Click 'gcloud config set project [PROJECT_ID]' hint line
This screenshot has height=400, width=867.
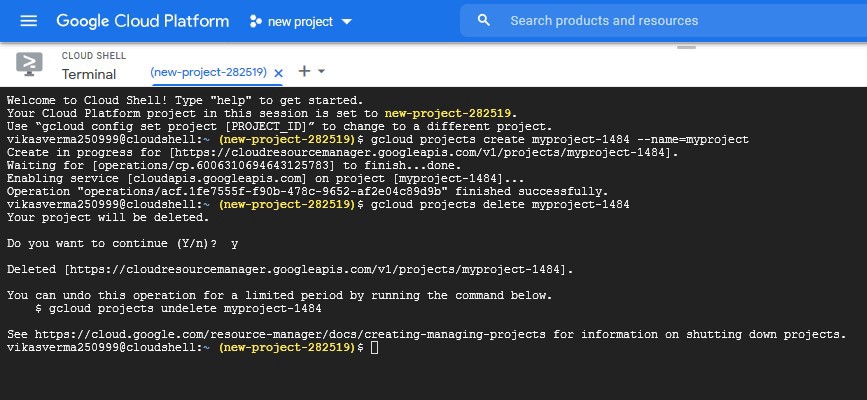tap(279, 127)
